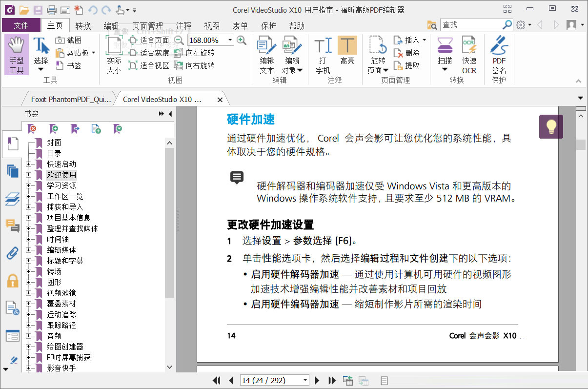Screen dimensions: 588x389
Task: Open the 168.00% zoom level dropdown
Action: click(x=230, y=40)
